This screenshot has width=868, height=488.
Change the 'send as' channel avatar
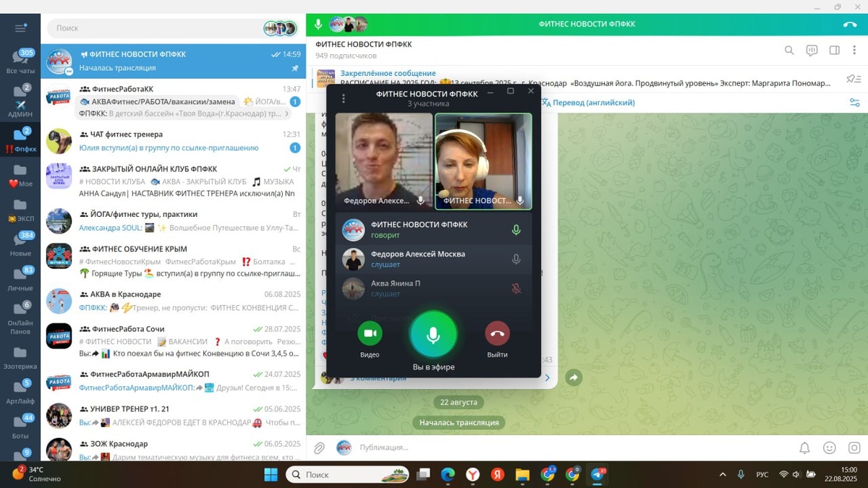344,448
